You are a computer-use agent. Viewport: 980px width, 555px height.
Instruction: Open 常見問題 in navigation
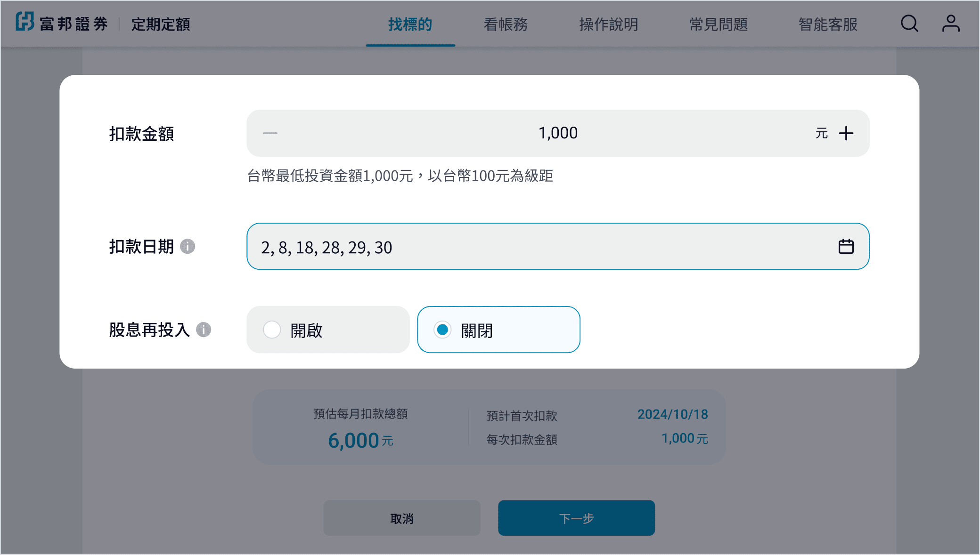pyautogui.click(x=718, y=24)
